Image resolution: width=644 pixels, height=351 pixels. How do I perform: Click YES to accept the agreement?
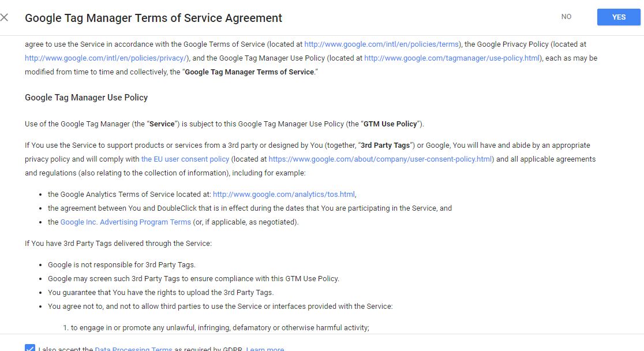tap(619, 17)
